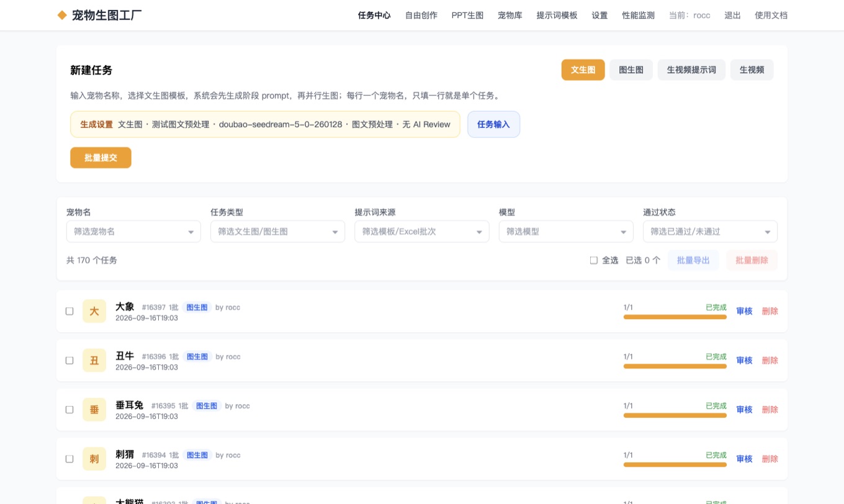Click the 生成设置 summary box
The image size is (844, 504).
(x=265, y=124)
